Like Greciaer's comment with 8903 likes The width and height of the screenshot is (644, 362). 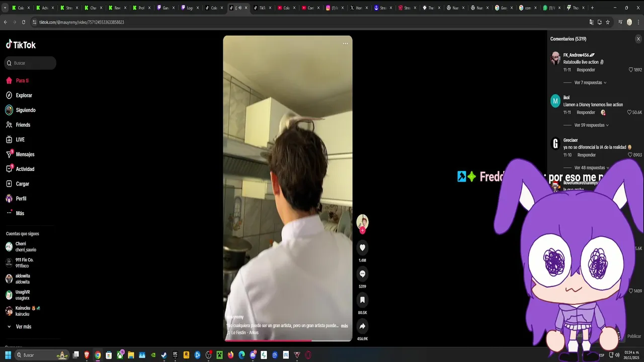coord(631,155)
